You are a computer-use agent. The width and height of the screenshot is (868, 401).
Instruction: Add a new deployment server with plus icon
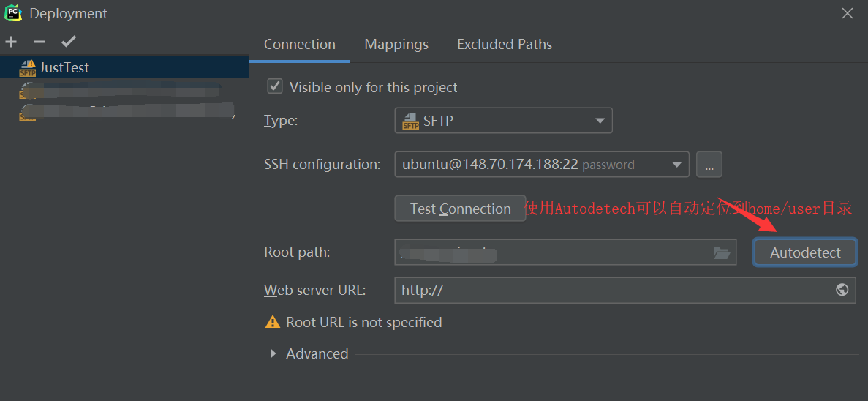coord(10,42)
